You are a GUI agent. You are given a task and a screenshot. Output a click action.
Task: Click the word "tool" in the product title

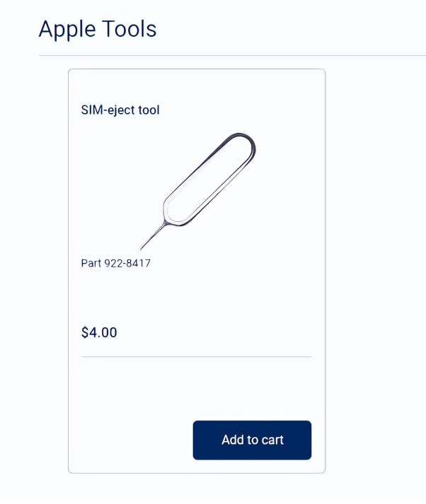coord(149,110)
